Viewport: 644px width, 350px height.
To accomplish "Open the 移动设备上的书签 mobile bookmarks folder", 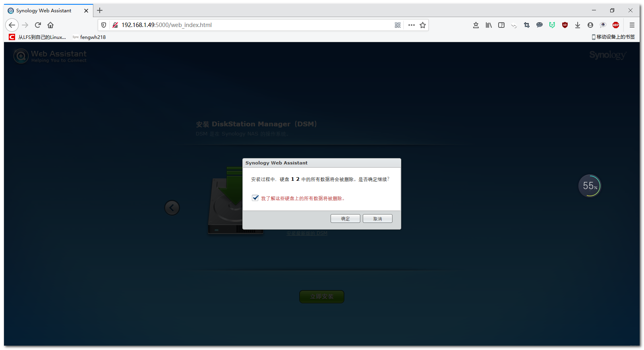I will (x=613, y=37).
